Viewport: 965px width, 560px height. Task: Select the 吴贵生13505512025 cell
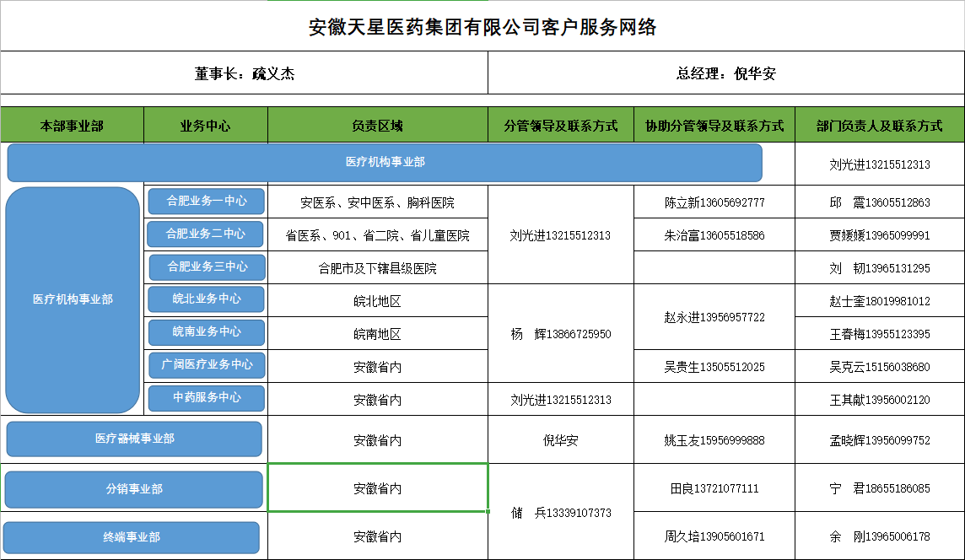[x=714, y=367]
